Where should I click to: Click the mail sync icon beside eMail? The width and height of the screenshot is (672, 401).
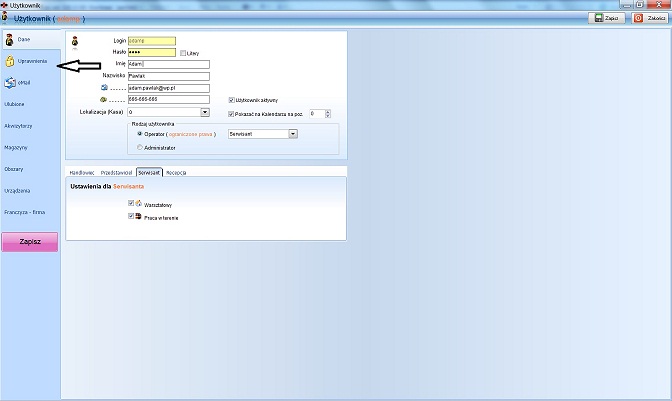point(9,83)
